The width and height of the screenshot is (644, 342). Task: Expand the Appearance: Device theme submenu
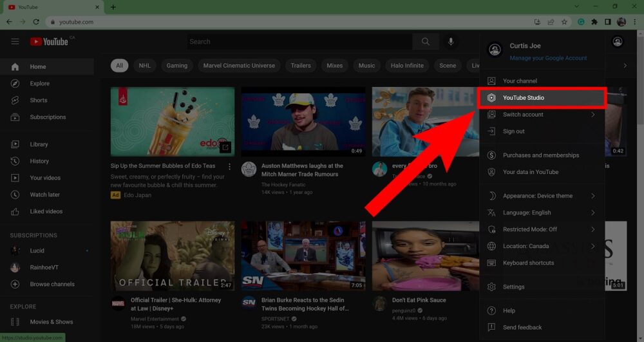pyautogui.click(x=541, y=196)
